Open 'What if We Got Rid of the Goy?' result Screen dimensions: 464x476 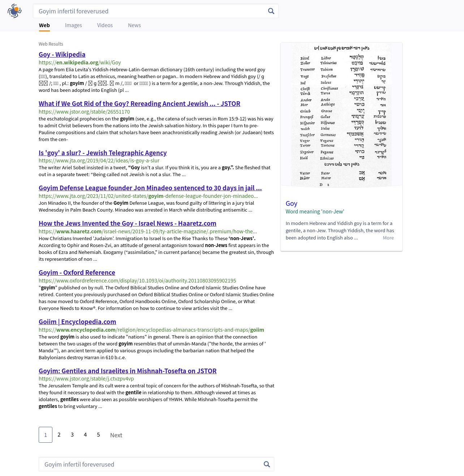[x=139, y=103]
